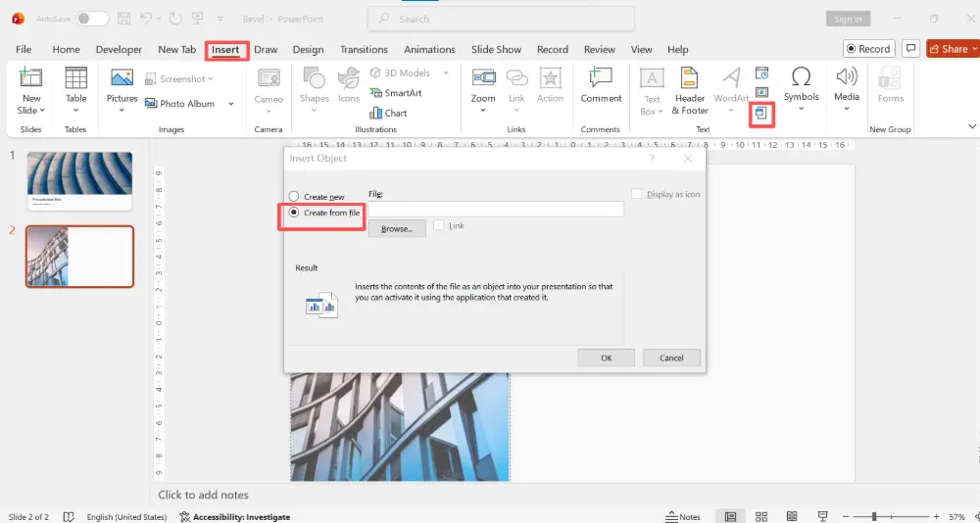Click the Date & Time icon
Screen dimensions: 980x523
pos(761,73)
